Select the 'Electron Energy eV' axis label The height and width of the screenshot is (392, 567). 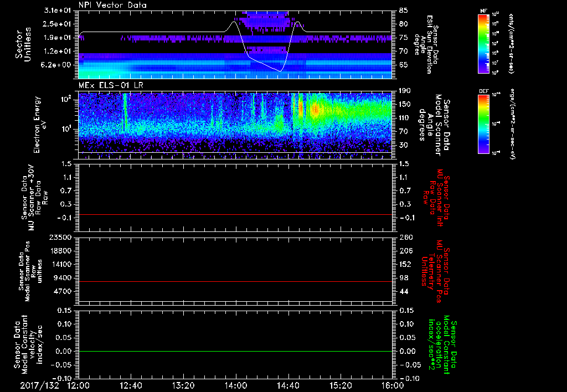41,125
